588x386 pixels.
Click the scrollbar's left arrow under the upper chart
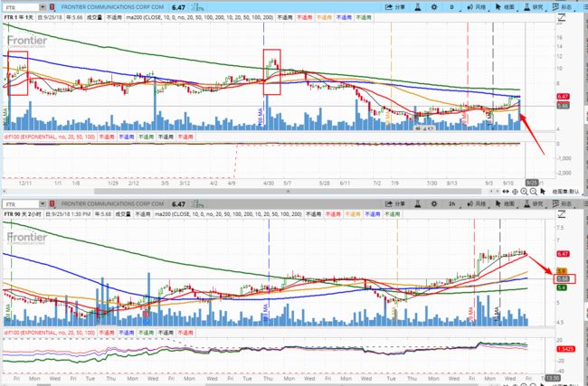(x=5, y=192)
